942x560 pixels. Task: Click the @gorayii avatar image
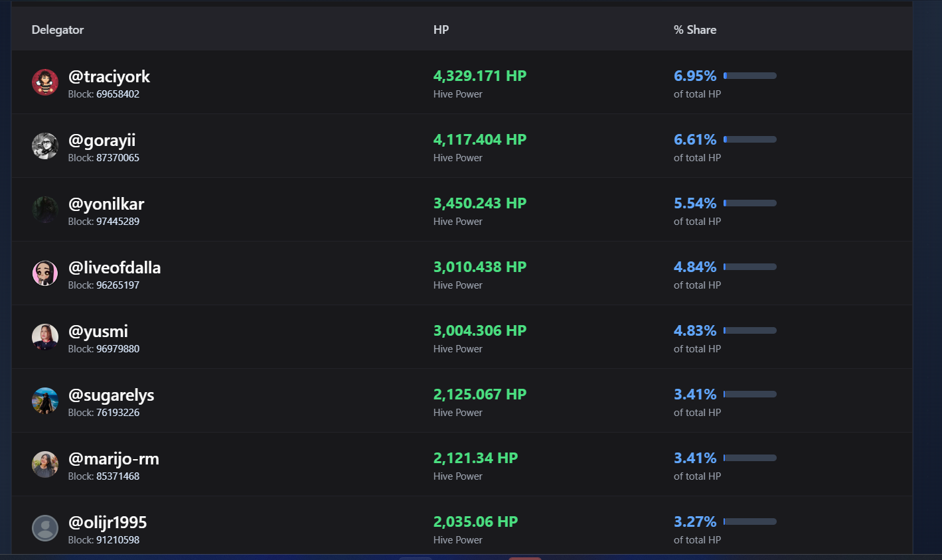45,146
